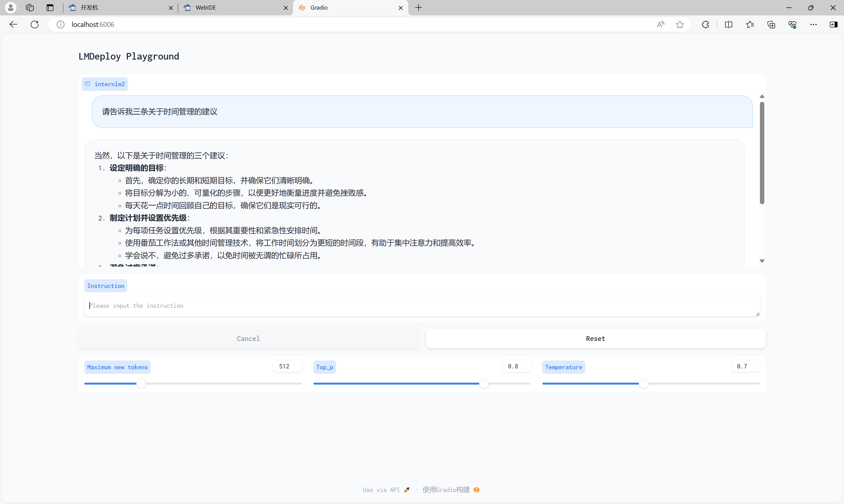Image resolution: width=844 pixels, height=504 pixels.
Task: Click the Temperature value box
Action: pyautogui.click(x=745, y=366)
